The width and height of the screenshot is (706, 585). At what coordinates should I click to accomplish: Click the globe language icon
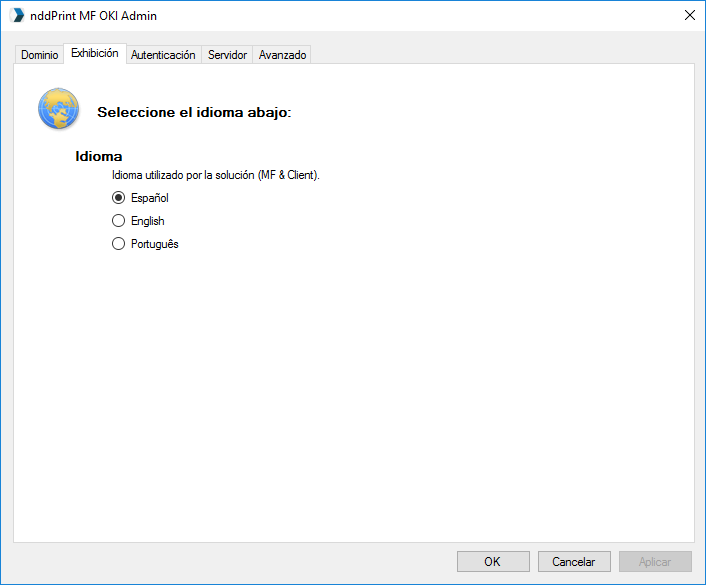pos(59,109)
